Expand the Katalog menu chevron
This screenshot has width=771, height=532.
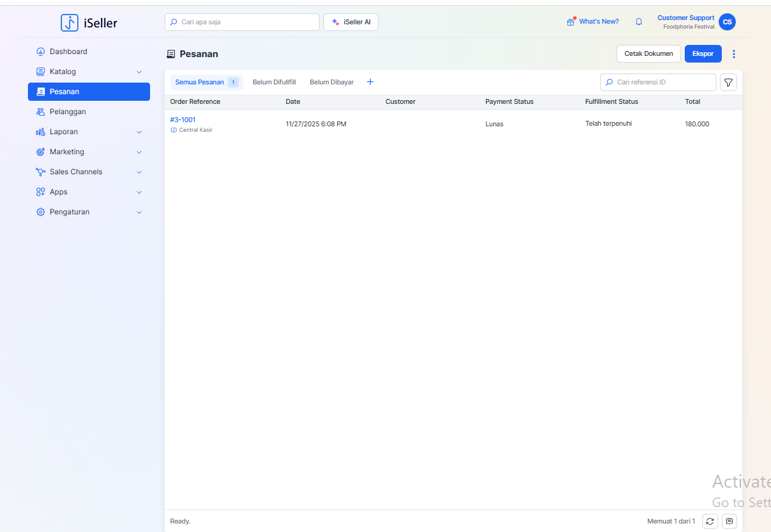pos(139,72)
